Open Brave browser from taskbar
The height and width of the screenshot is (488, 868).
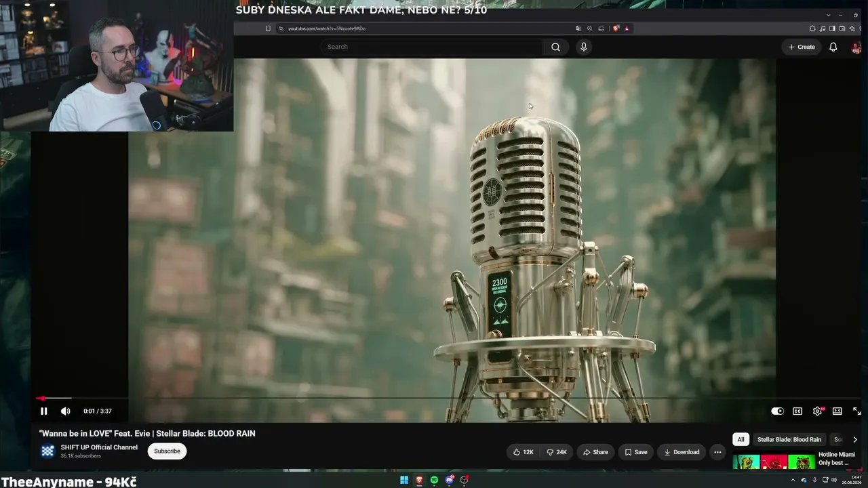pyautogui.click(x=419, y=480)
